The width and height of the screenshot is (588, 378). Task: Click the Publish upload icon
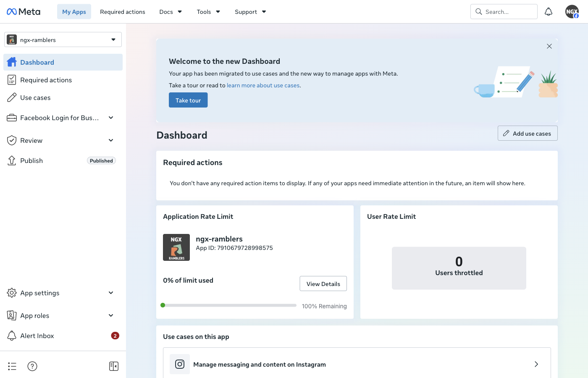(12, 160)
